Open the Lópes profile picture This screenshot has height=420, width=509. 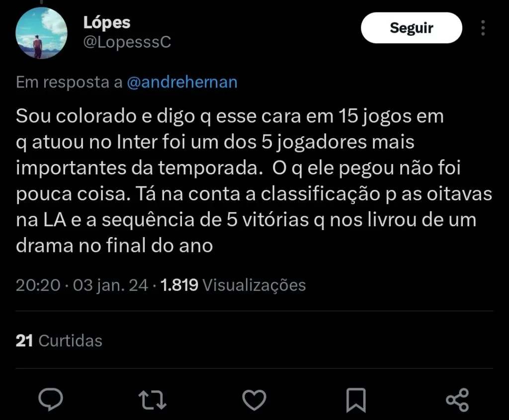pos(41,32)
